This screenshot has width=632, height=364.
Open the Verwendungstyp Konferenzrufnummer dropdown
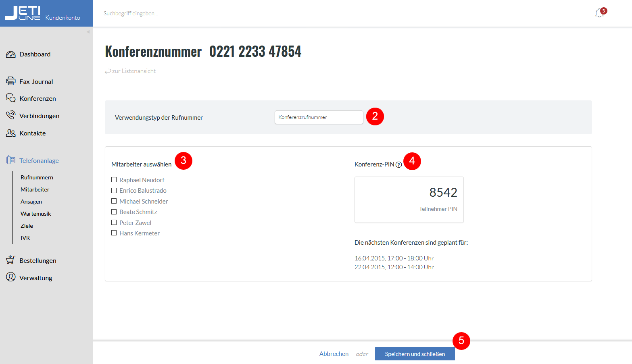(x=319, y=117)
